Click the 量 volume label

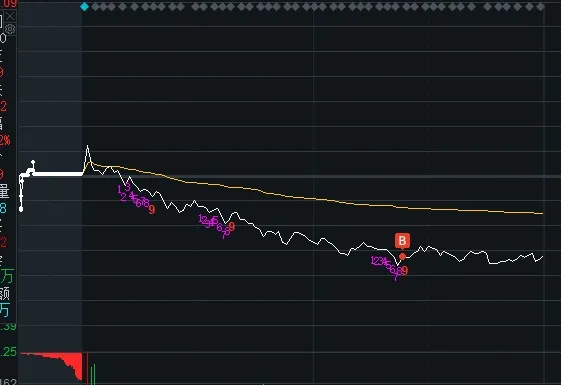(x=4, y=191)
